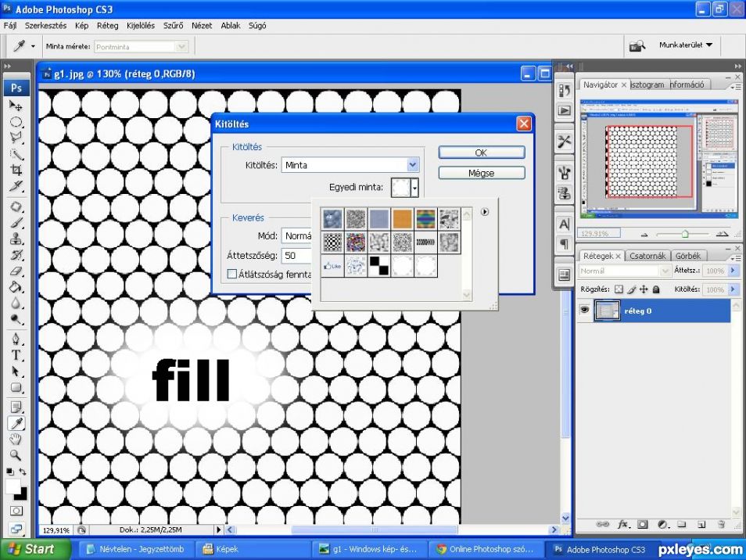Select the Zoom magnifier tool

tap(16, 455)
